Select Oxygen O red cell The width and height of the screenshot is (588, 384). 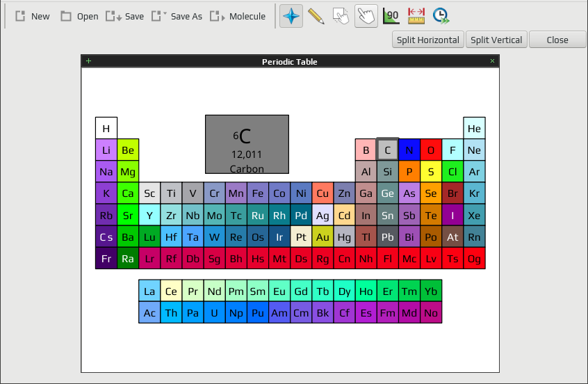tap(431, 150)
